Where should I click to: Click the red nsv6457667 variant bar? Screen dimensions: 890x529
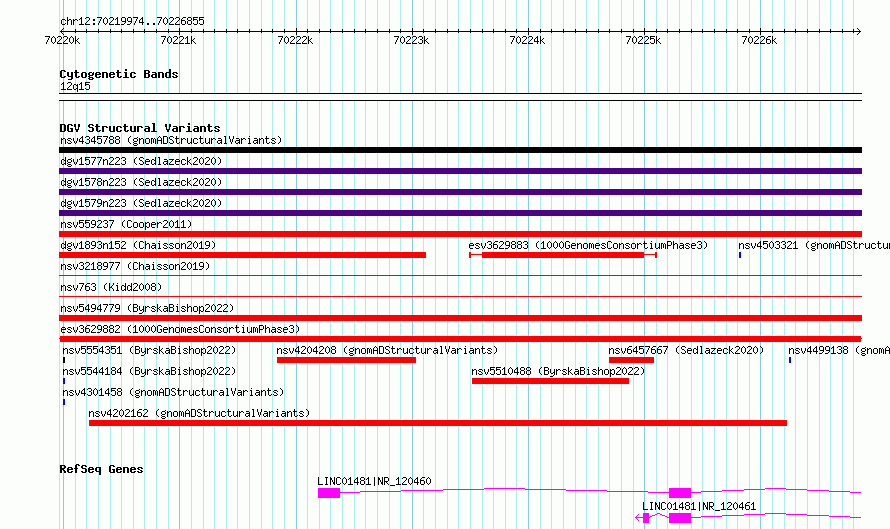(x=632, y=360)
